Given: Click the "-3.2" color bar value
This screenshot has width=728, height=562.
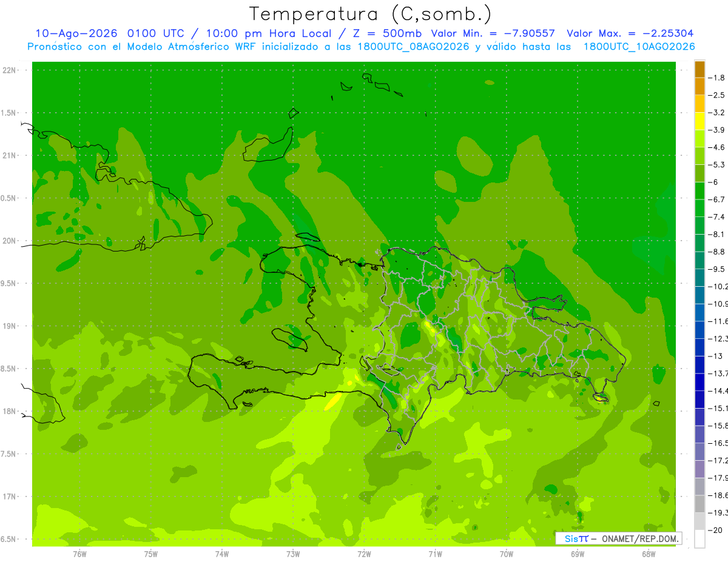Looking at the screenshot, I should [x=716, y=112].
